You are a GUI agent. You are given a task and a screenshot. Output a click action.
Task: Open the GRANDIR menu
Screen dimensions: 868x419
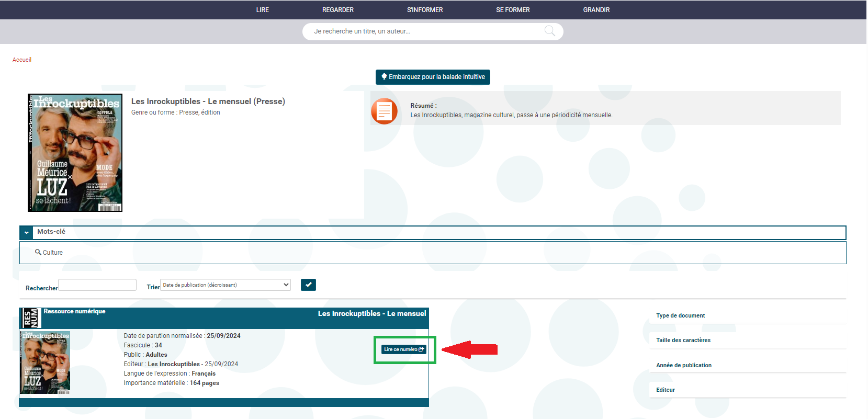[x=596, y=10]
